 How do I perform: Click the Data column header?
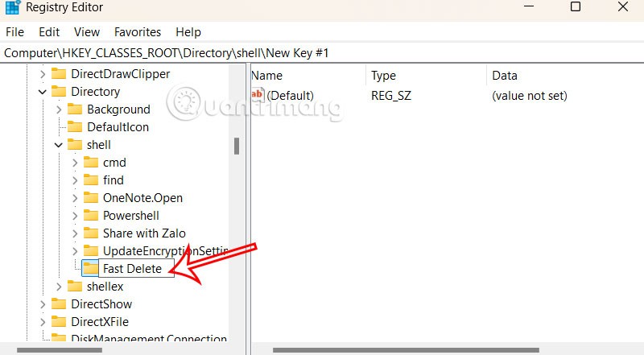(x=504, y=75)
